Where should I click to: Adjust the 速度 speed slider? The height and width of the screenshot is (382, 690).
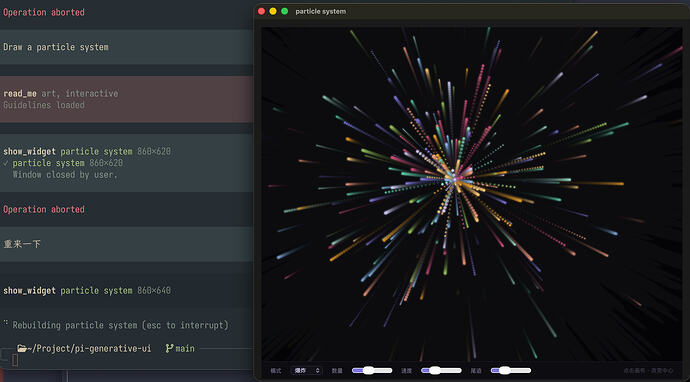click(x=441, y=371)
